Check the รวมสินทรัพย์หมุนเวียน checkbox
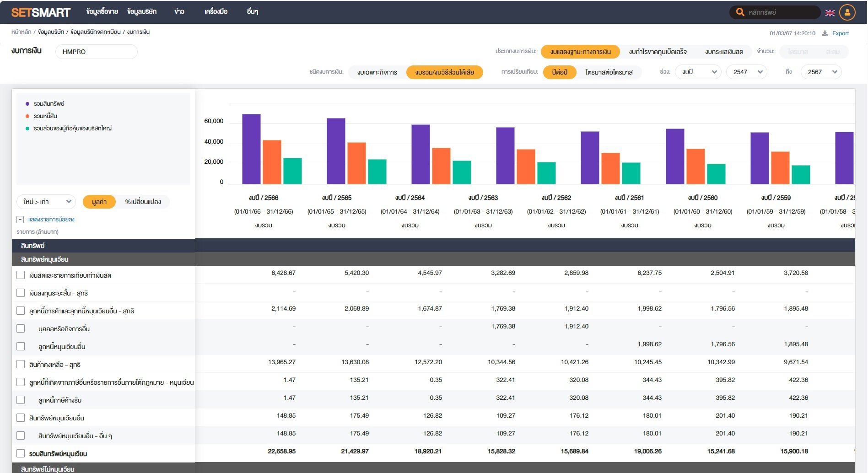This screenshot has width=868, height=473. [21, 453]
